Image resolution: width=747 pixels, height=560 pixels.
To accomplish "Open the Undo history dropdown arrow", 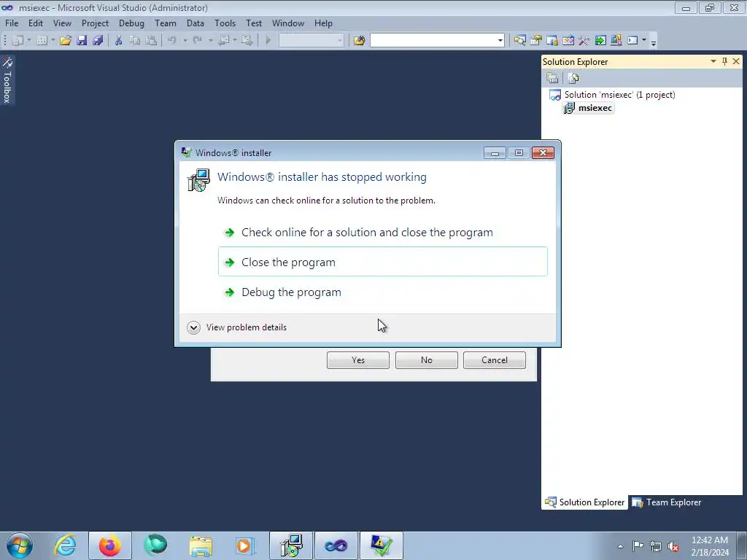I will coord(185,41).
